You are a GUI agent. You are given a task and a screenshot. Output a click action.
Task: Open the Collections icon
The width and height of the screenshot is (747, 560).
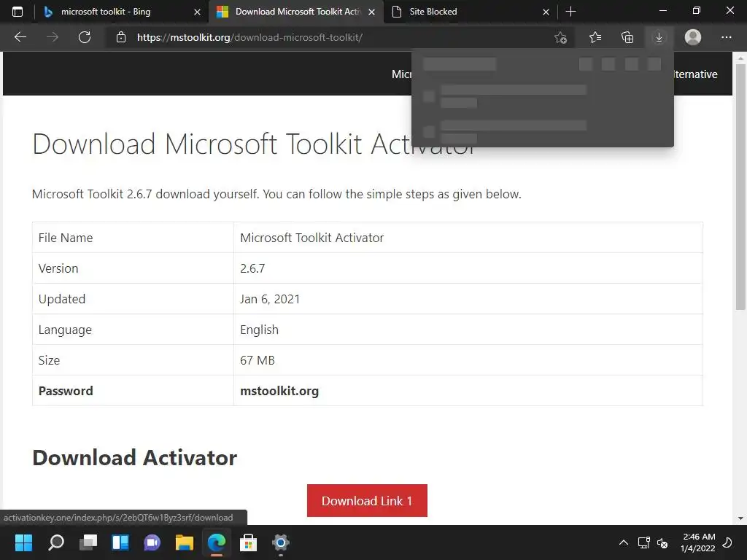627,37
